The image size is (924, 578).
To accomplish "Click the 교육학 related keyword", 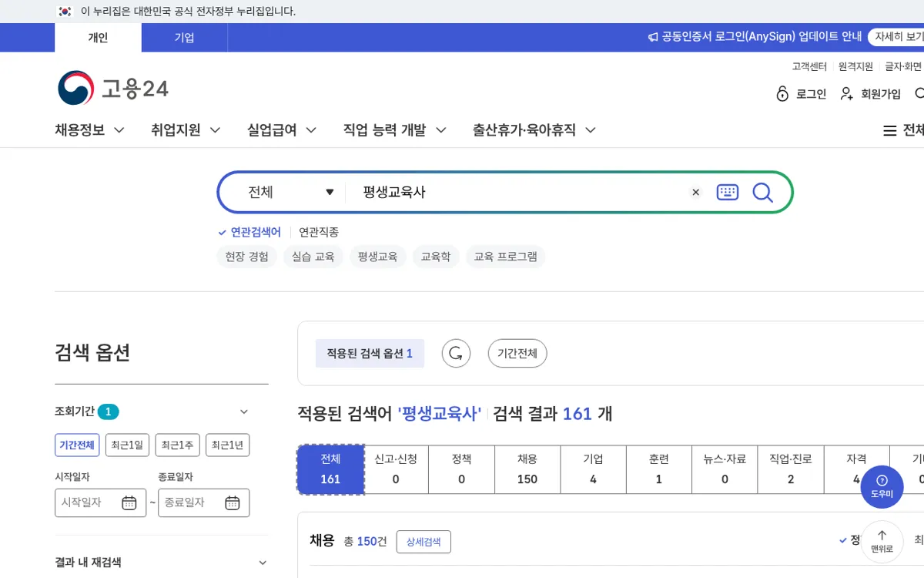I will click(436, 257).
